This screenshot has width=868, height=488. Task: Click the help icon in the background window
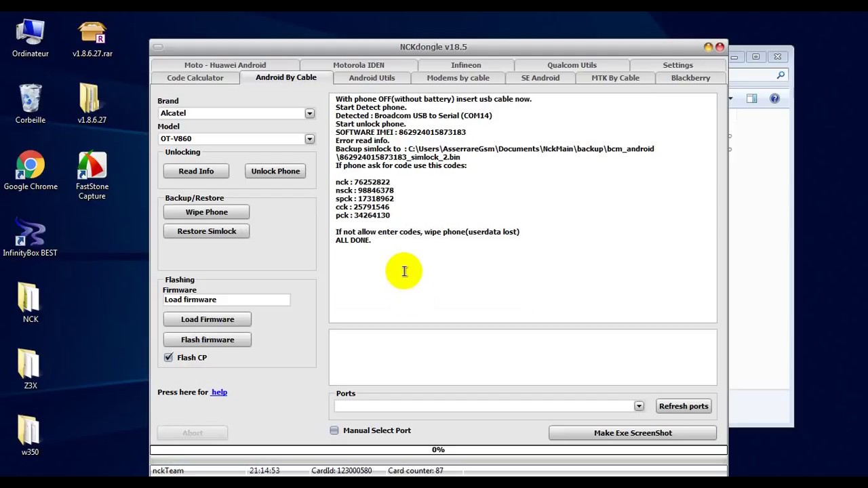(774, 99)
